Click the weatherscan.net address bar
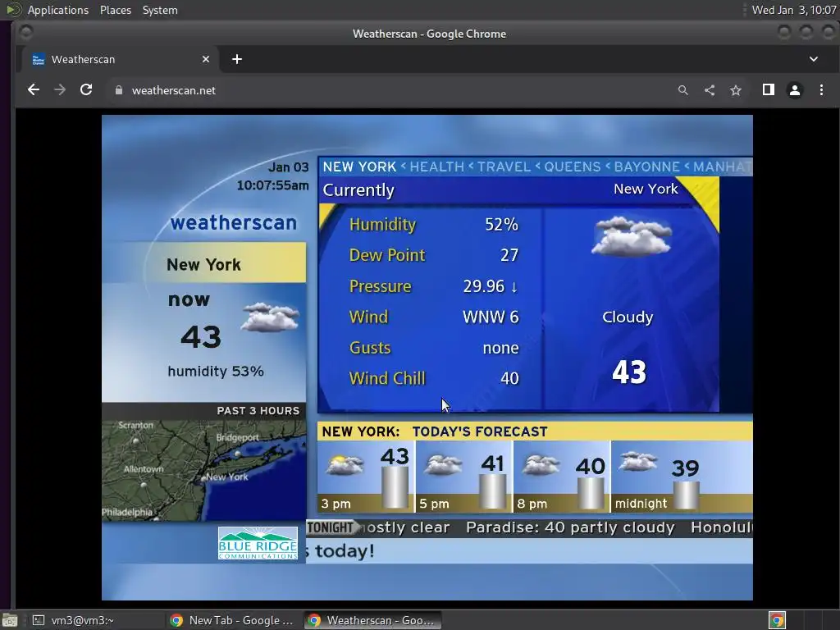Image resolution: width=840 pixels, height=630 pixels. (x=391, y=90)
